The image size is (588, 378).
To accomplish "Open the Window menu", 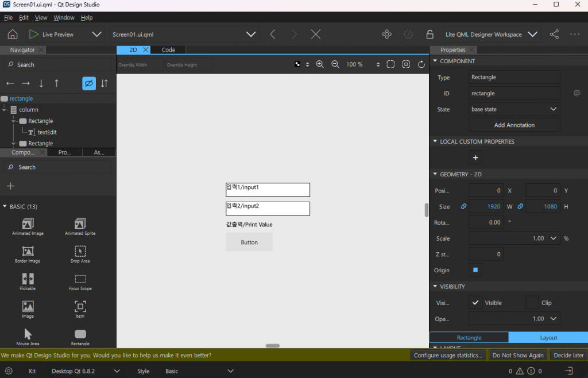I will [x=64, y=18].
